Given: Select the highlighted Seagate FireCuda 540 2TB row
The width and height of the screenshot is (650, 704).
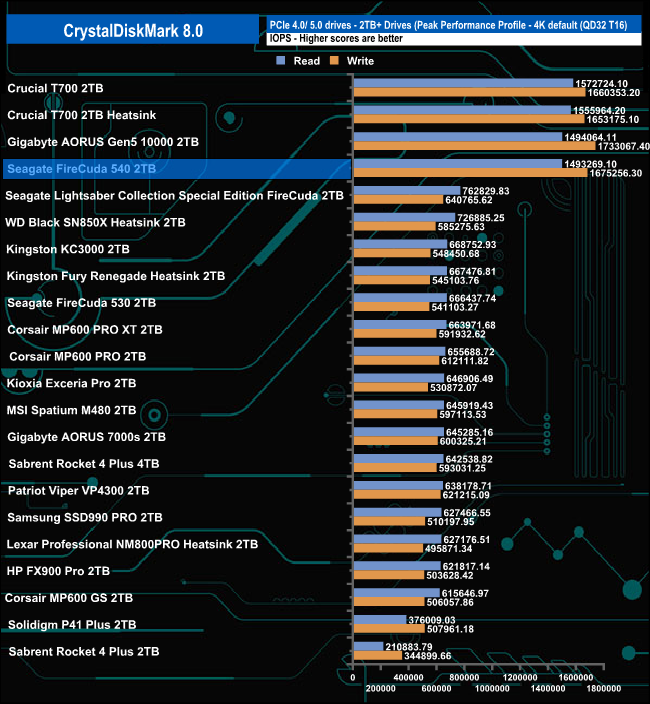Looking at the screenshot, I should [177, 169].
